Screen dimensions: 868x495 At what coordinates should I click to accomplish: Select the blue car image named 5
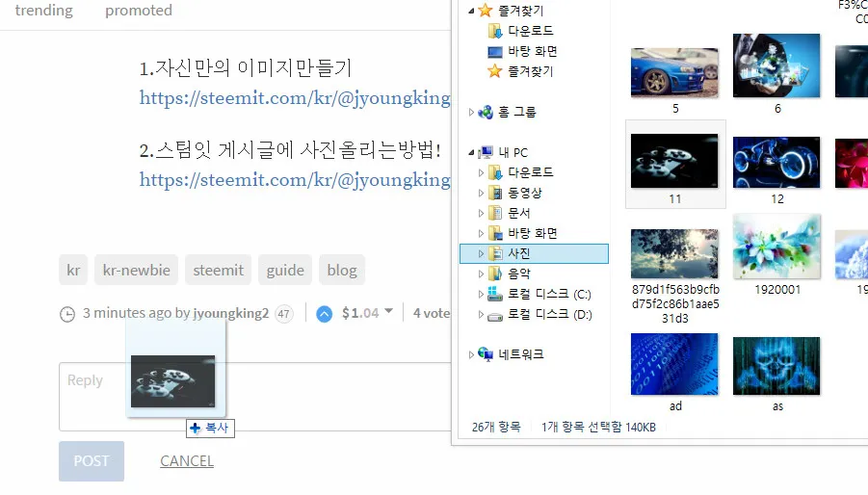674,73
